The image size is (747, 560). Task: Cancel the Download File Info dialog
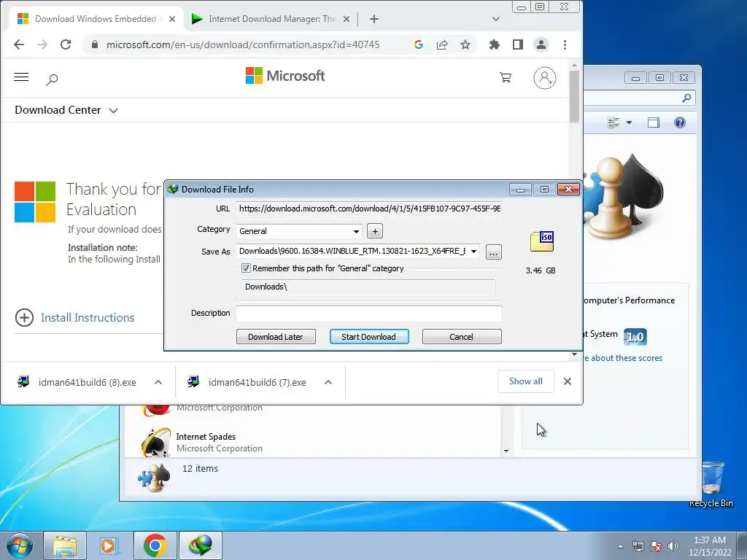pos(462,337)
